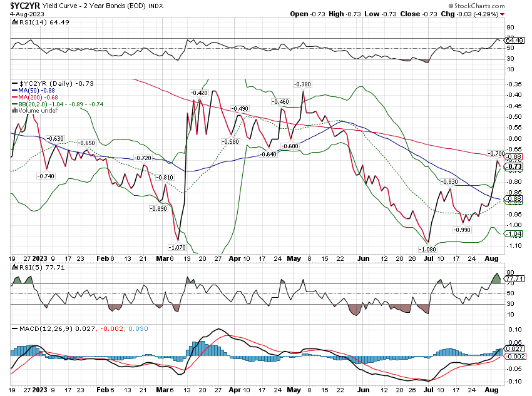The width and height of the screenshot is (532, 396).
Task: Select the black $YC2YR line legend icon
Action: [14, 83]
